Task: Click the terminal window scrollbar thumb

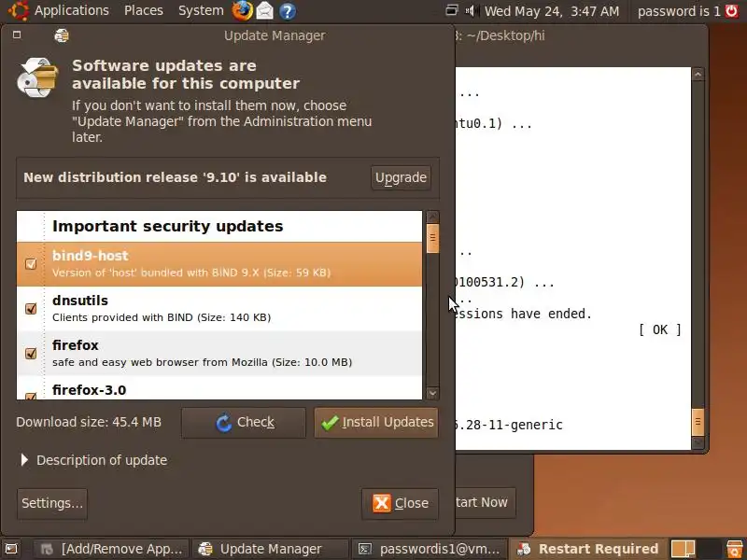Action: coord(698,422)
